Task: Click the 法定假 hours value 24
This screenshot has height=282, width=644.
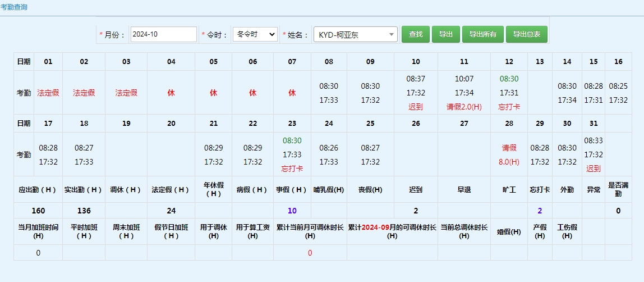Action: 171,211
